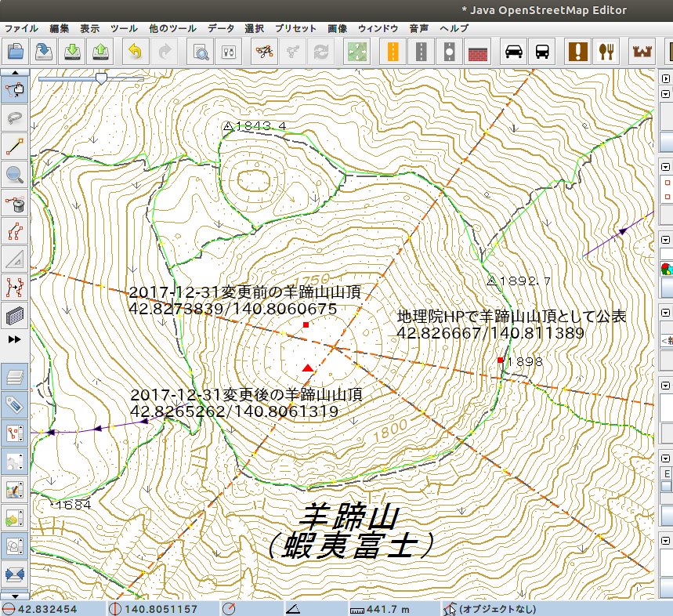
Task: Click the brown castle preset icon
Action: (642, 52)
